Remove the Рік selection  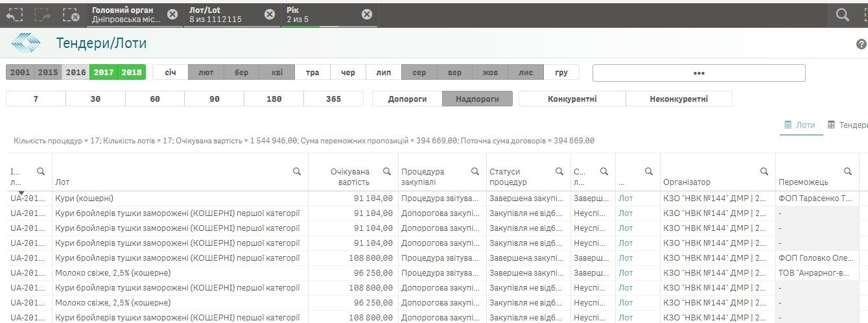pyautogui.click(x=367, y=14)
